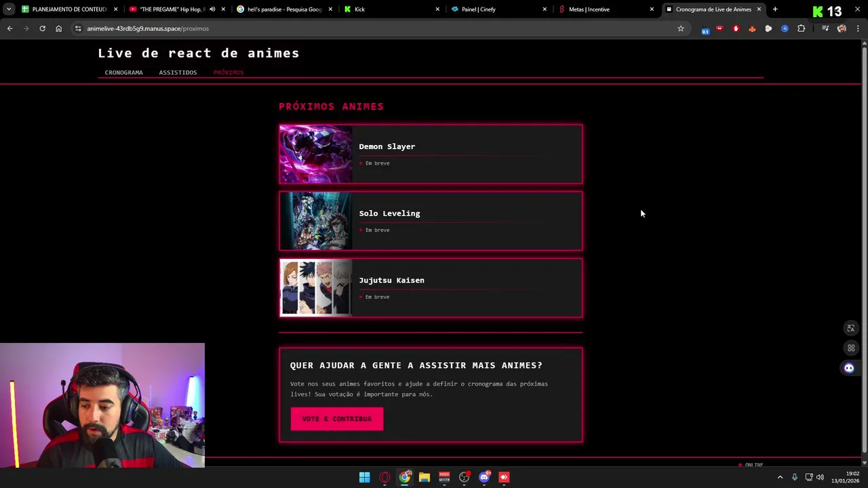Close the Kick browser tab
This screenshot has width=868, height=488.
click(437, 9)
